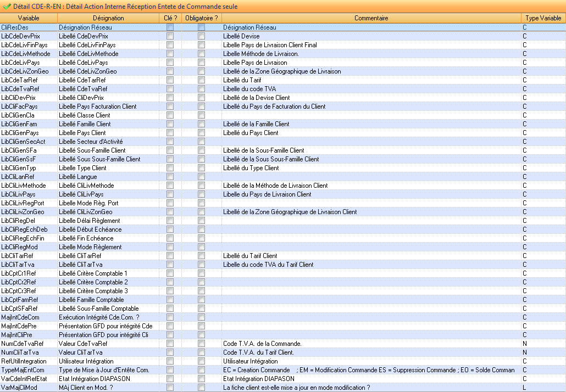Image resolution: width=566 pixels, height=392 pixels.
Task: Sort by Type Variable column header
Action: coord(543,18)
